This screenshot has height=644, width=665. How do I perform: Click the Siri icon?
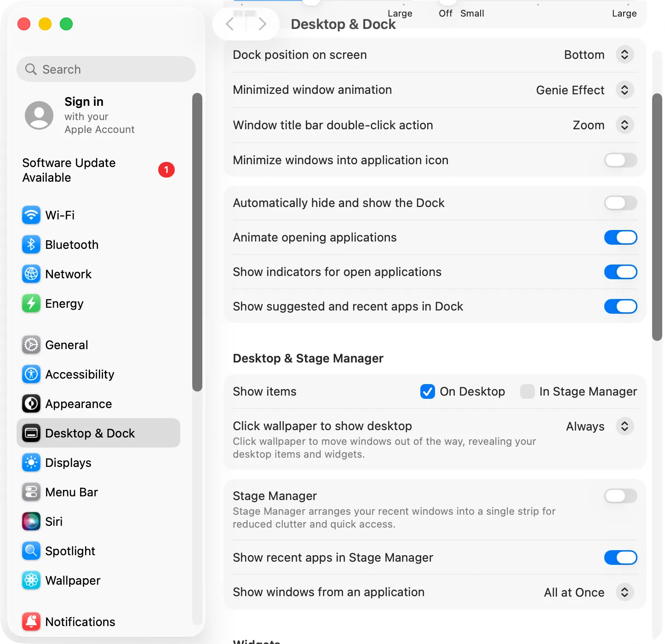(x=31, y=521)
